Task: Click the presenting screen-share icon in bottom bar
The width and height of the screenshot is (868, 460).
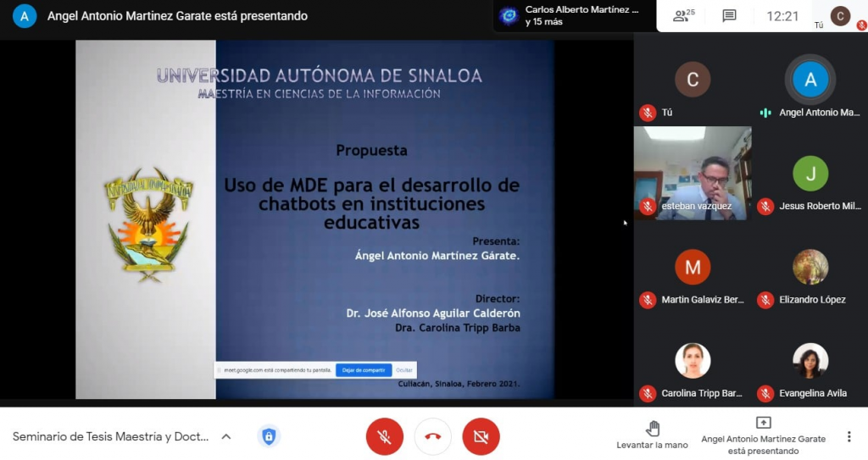Action: pos(764,423)
